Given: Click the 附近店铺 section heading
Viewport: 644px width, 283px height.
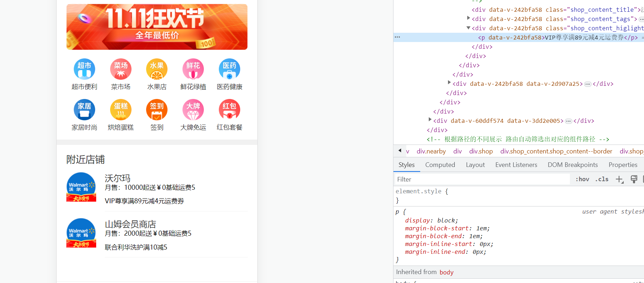Looking at the screenshot, I should pyautogui.click(x=86, y=159).
